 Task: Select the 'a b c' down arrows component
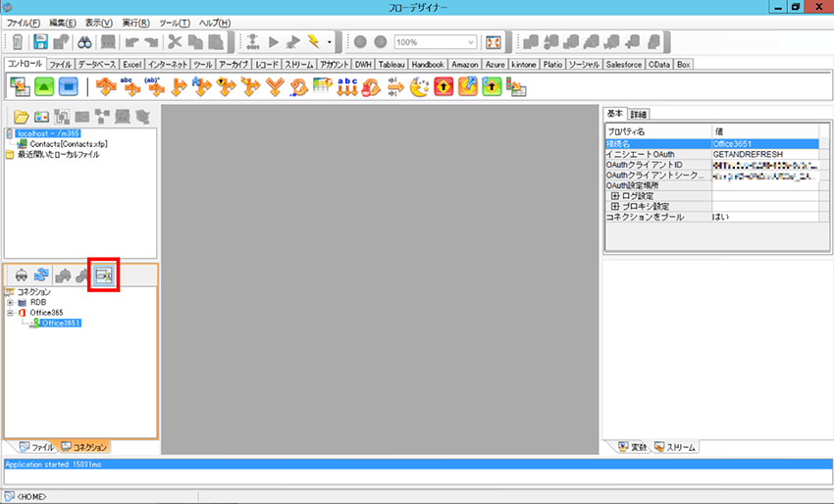[x=347, y=86]
